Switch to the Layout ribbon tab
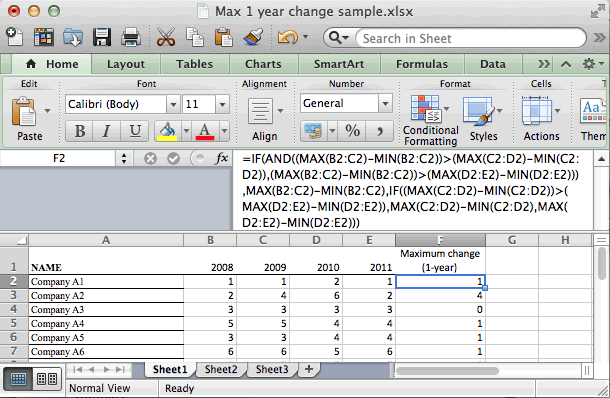 [x=126, y=64]
